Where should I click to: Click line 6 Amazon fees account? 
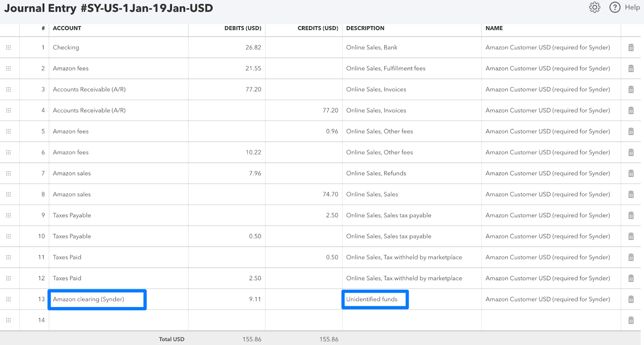(x=70, y=152)
